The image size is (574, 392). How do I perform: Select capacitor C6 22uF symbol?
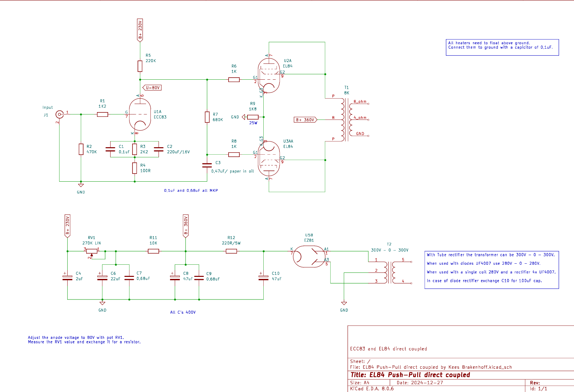pos(102,278)
